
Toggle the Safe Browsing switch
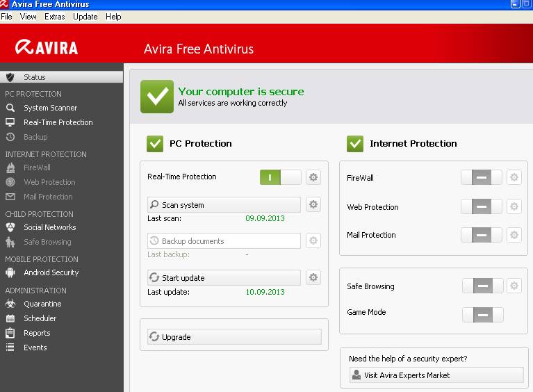(483, 286)
